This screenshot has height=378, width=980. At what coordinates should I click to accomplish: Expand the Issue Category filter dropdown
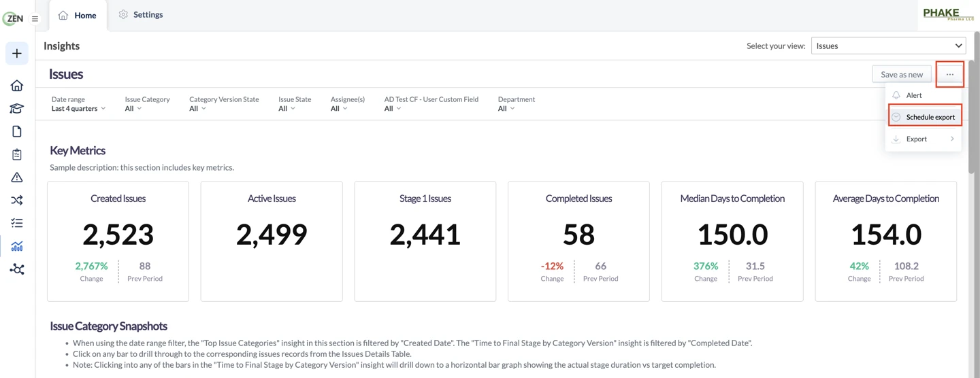[x=147, y=104]
